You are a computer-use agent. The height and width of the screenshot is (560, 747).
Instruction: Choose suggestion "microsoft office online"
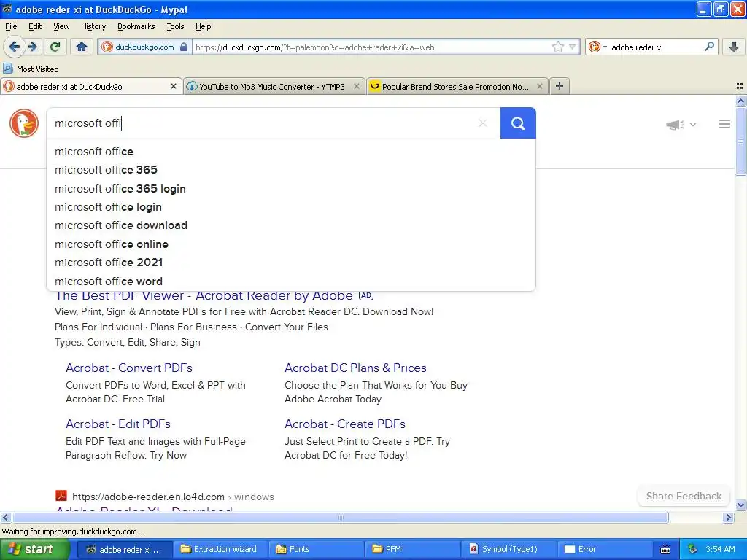[290, 244]
